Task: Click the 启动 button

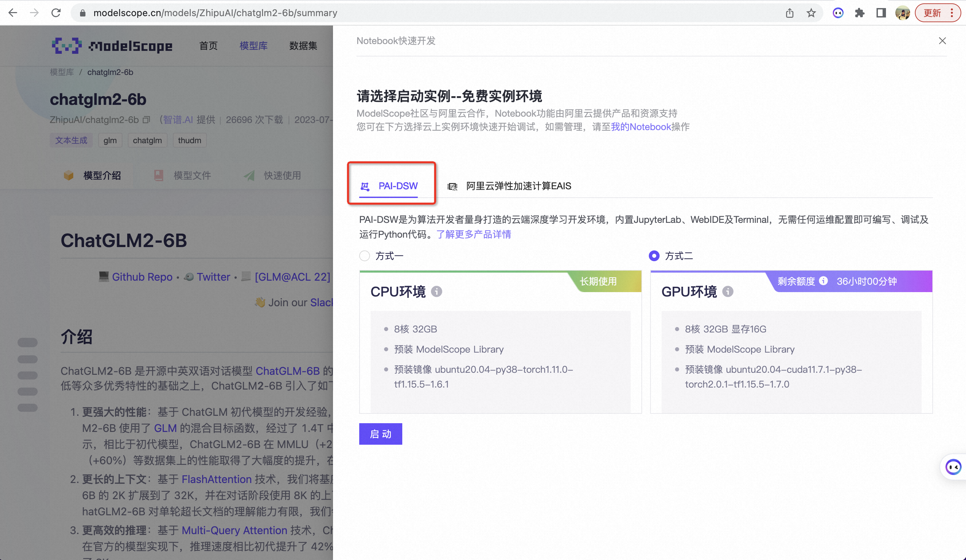Action: click(x=380, y=434)
